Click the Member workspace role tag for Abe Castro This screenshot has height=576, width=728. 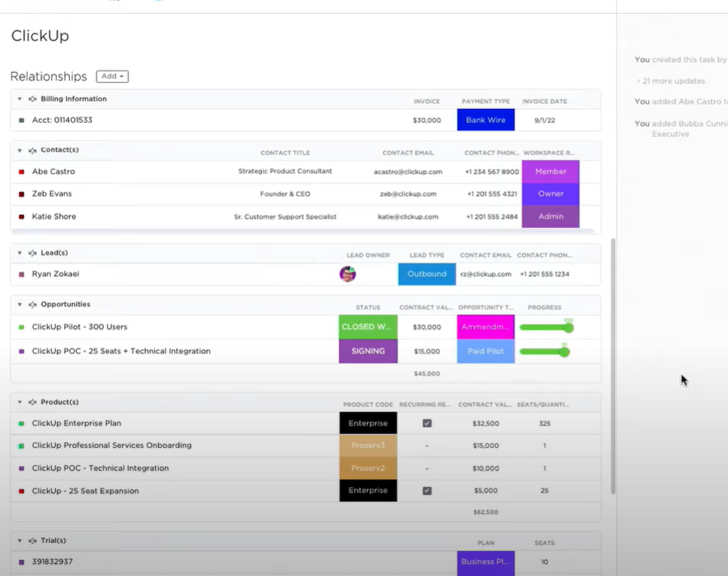coord(551,172)
